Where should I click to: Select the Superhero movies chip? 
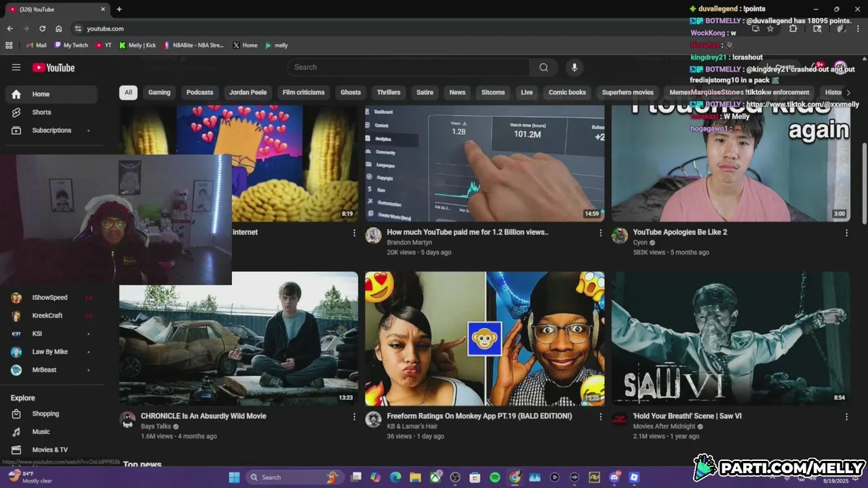[x=627, y=92]
